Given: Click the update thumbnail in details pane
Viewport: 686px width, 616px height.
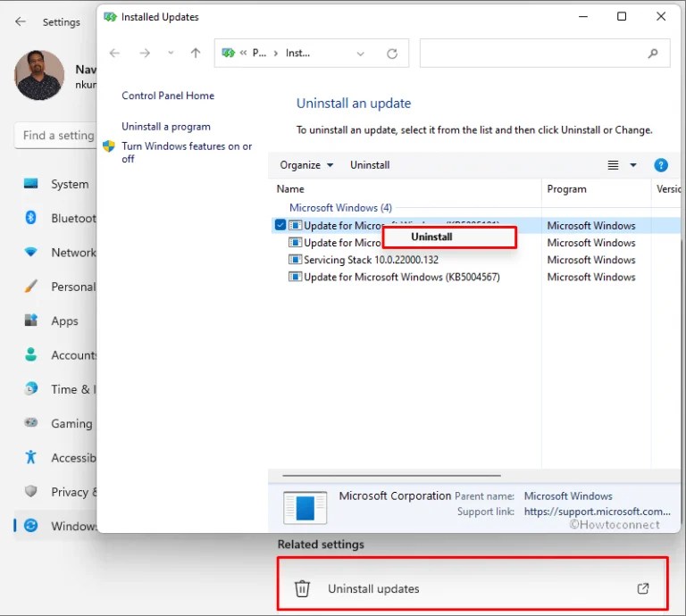Looking at the screenshot, I should [x=305, y=508].
